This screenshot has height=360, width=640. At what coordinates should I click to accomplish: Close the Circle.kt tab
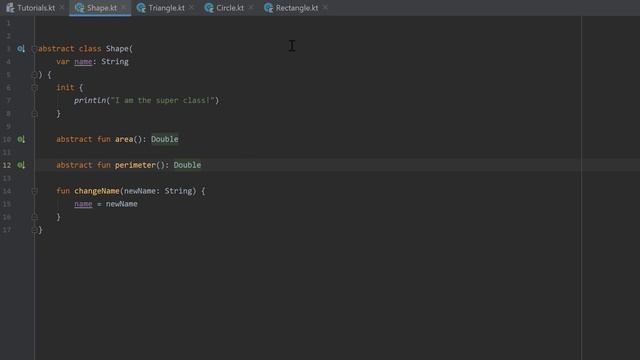251,8
